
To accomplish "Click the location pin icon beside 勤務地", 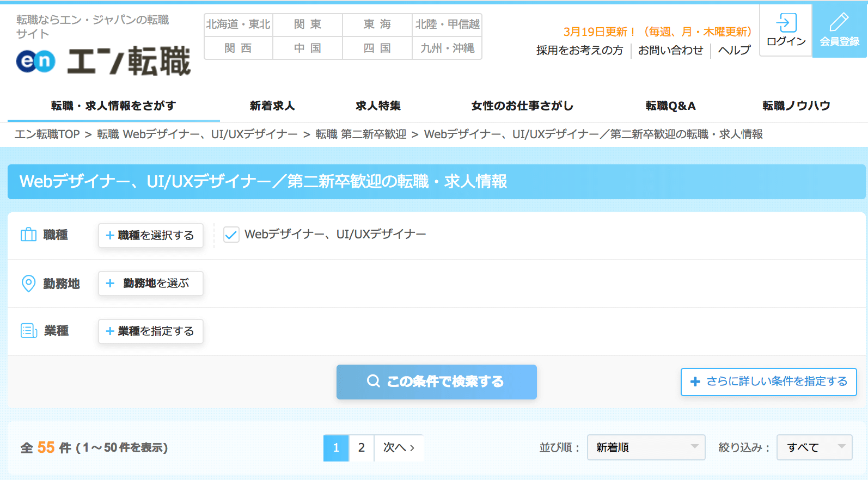I will tap(28, 284).
